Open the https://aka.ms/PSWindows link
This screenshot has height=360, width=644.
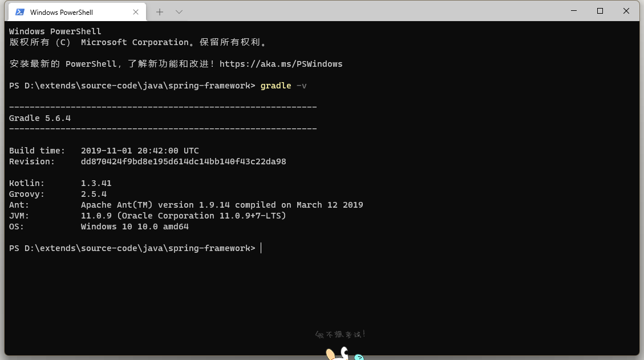pos(281,64)
